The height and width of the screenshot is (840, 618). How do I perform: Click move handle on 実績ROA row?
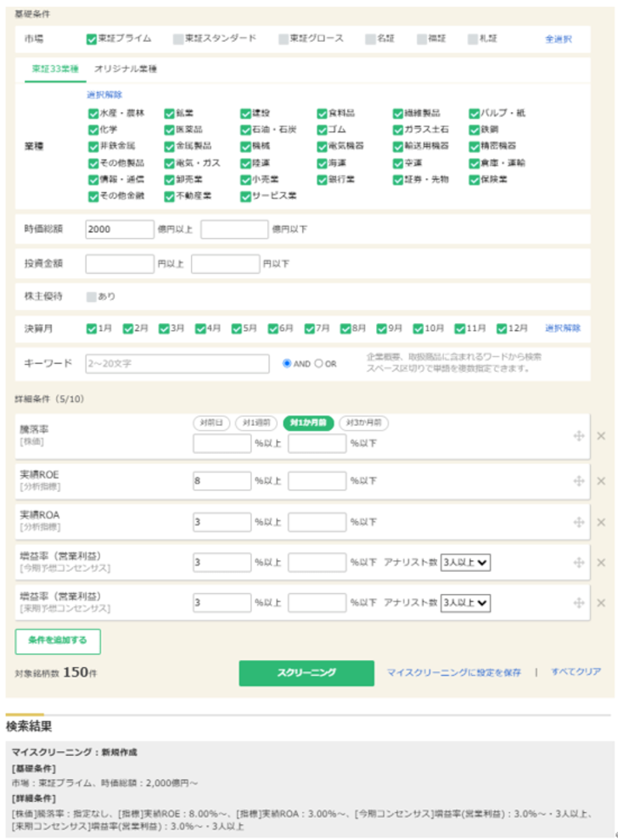(579, 522)
